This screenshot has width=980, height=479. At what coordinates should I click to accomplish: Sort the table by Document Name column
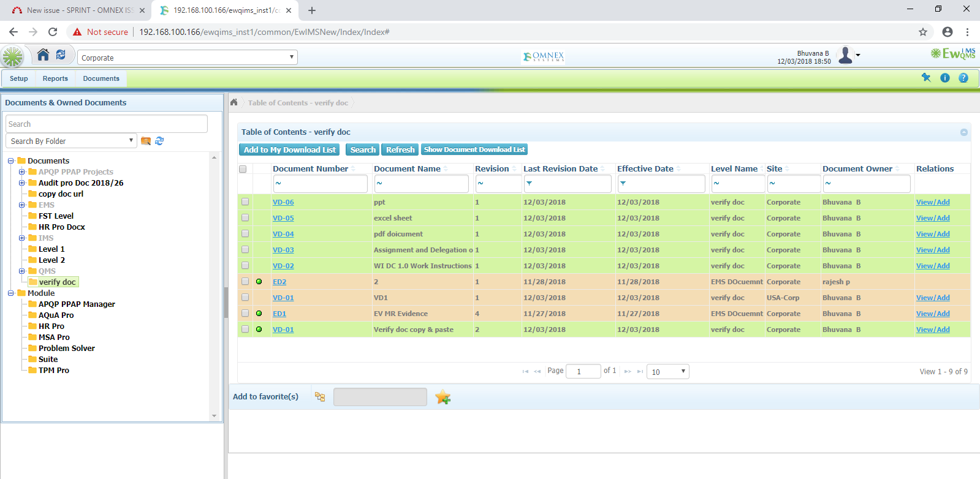407,169
